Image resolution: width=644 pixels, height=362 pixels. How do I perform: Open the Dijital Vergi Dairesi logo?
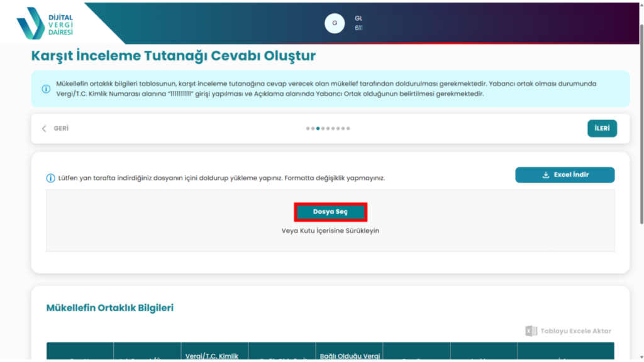click(45, 23)
